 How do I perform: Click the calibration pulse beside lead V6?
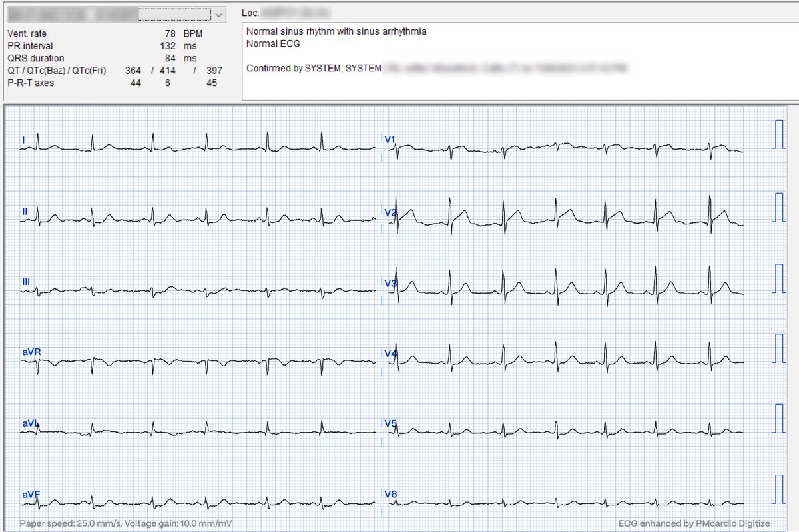(780, 489)
